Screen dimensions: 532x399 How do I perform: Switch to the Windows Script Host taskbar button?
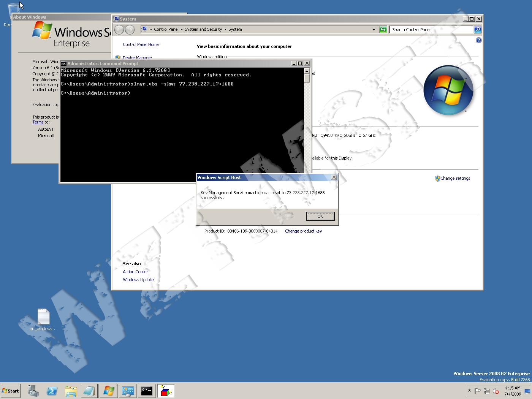click(166, 391)
